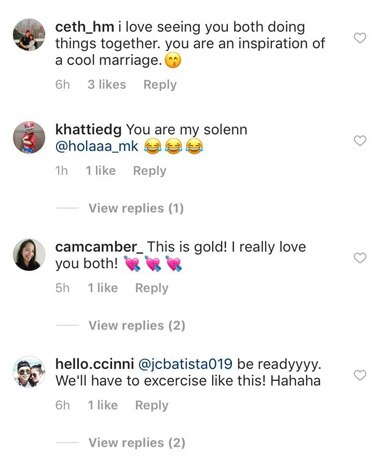Open the ceth_hm username link
Image resolution: width=378 pixels, height=470 pixels.
coord(84,27)
